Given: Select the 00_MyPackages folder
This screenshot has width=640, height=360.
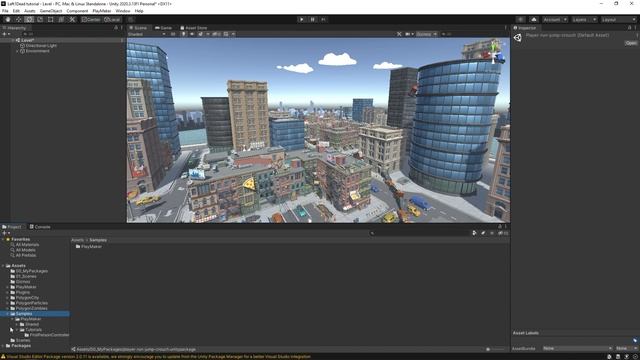Looking at the screenshot, I should click(x=31, y=271).
